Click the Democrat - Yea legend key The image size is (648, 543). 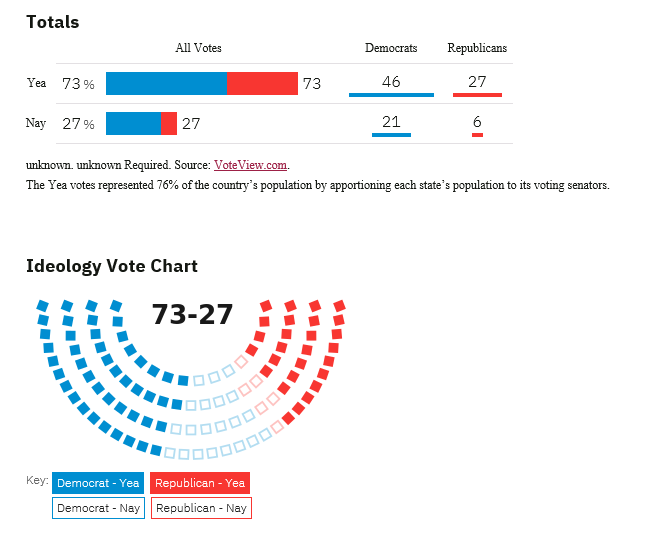(x=98, y=483)
